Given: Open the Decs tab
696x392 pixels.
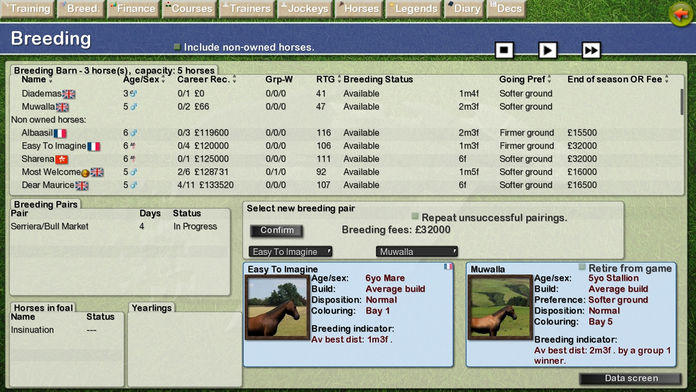Looking at the screenshot, I should point(506,8).
